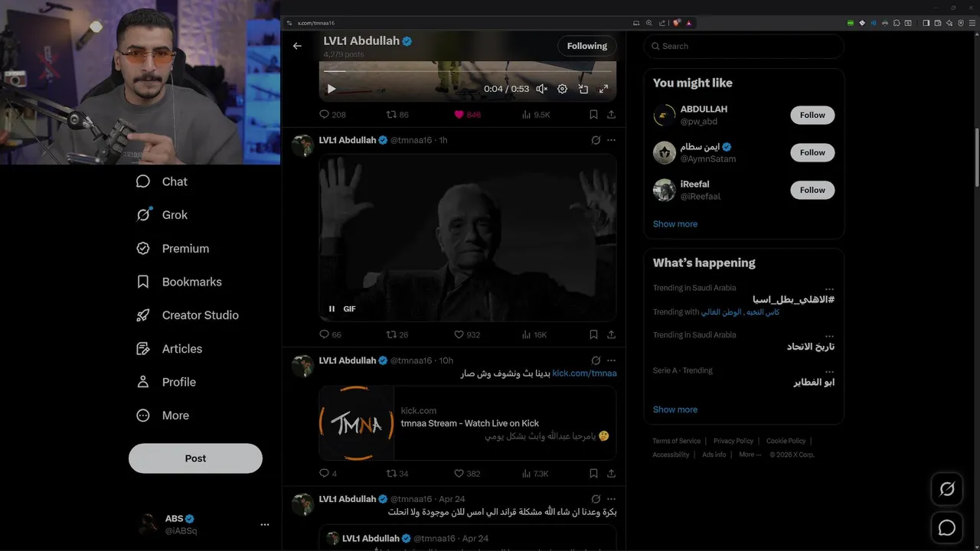
Task: Focus the Search field
Action: [744, 46]
